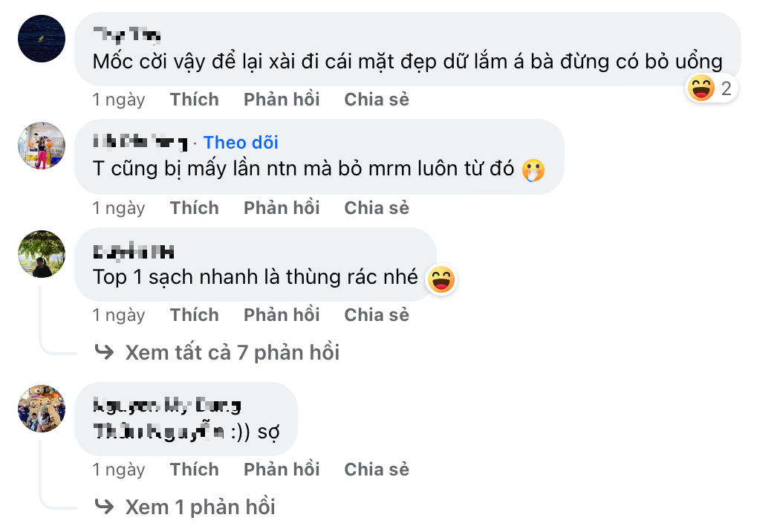Like the 'Top 1 sạch nhanh' comment
This screenshot has height=532, width=780.
point(194,315)
